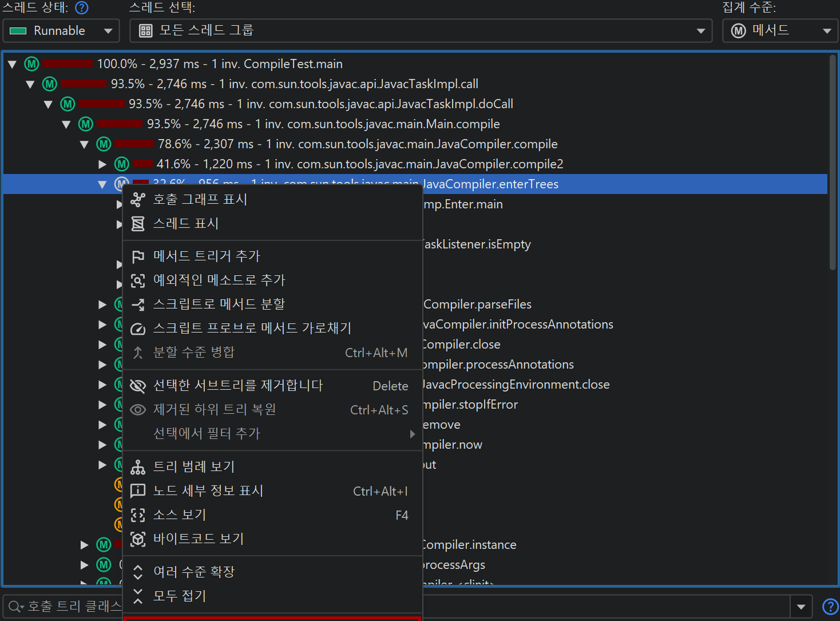The image size is (840, 621).
Task: Click the add method trigger flag icon
Action: [138, 256]
